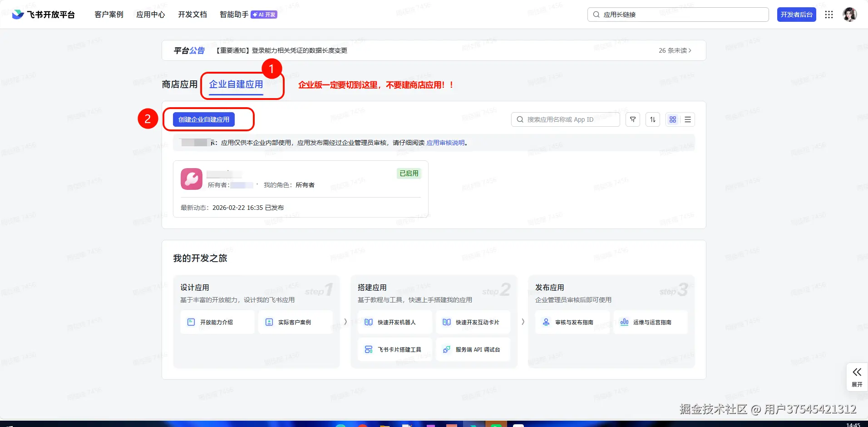Image resolution: width=868 pixels, height=427 pixels.
Task: Open the apps grid launcher icon
Action: click(829, 15)
